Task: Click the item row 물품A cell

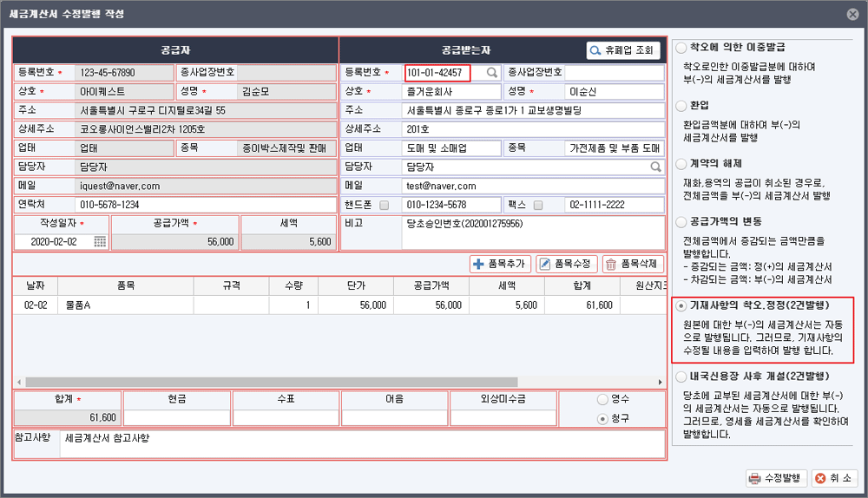Action: (126, 305)
